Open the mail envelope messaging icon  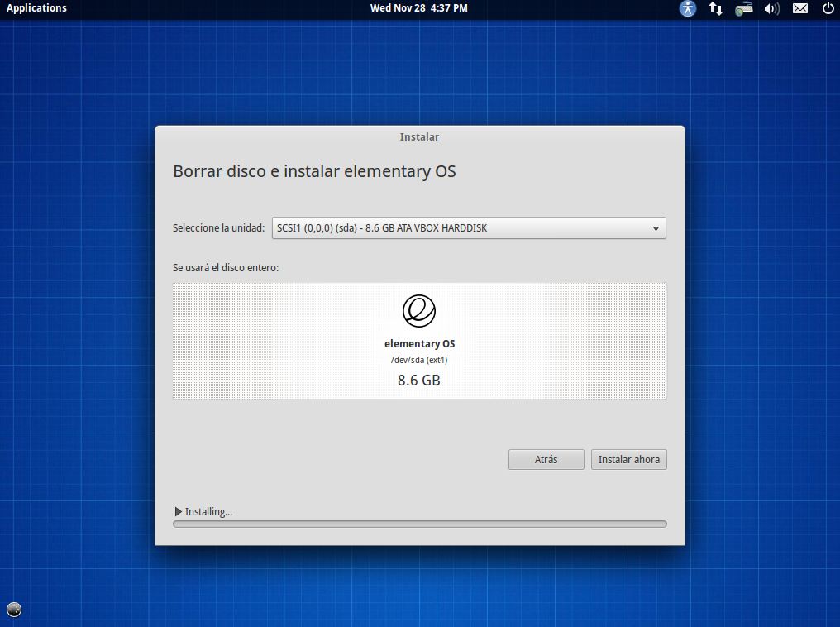[800, 8]
